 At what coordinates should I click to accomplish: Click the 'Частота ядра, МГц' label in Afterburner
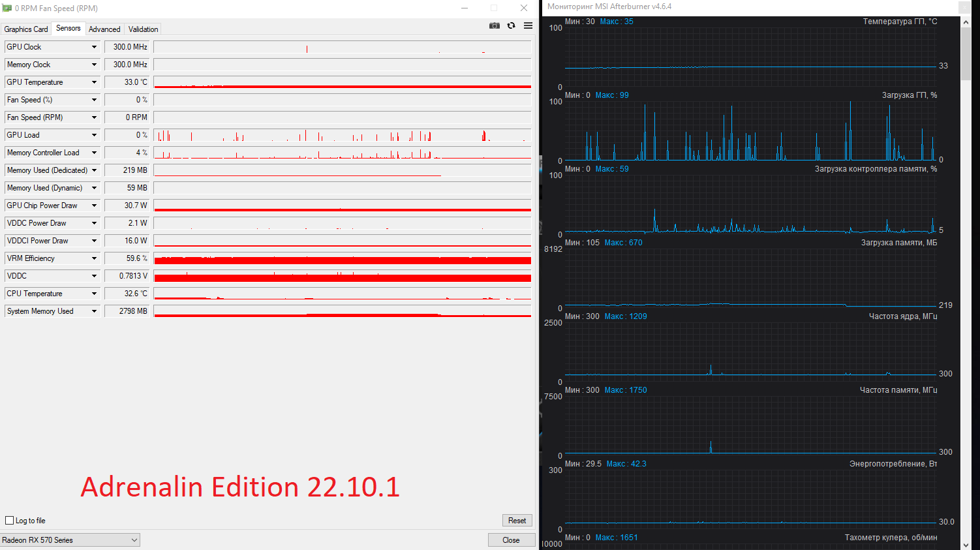click(x=903, y=316)
